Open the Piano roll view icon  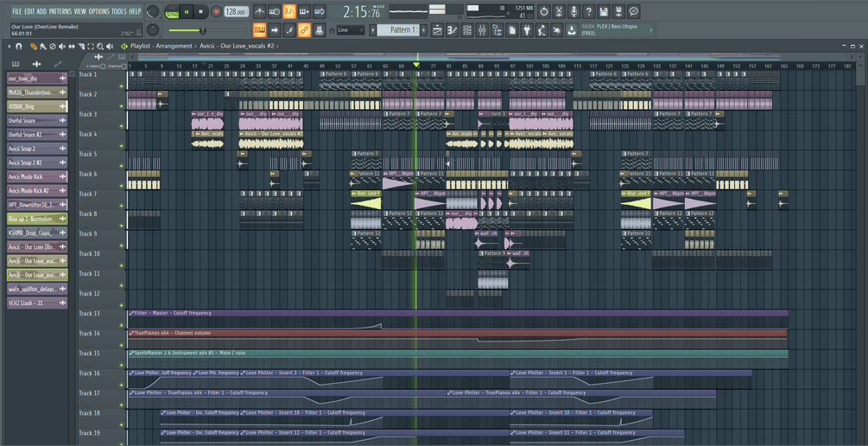(453, 30)
